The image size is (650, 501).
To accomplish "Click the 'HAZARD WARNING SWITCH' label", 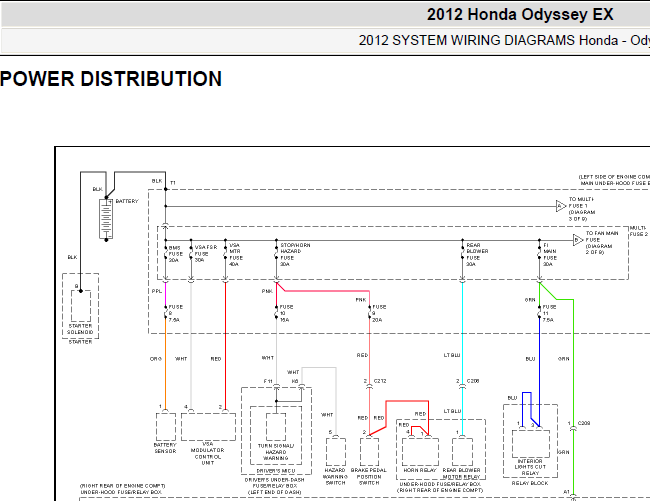I will (x=335, y=477).
